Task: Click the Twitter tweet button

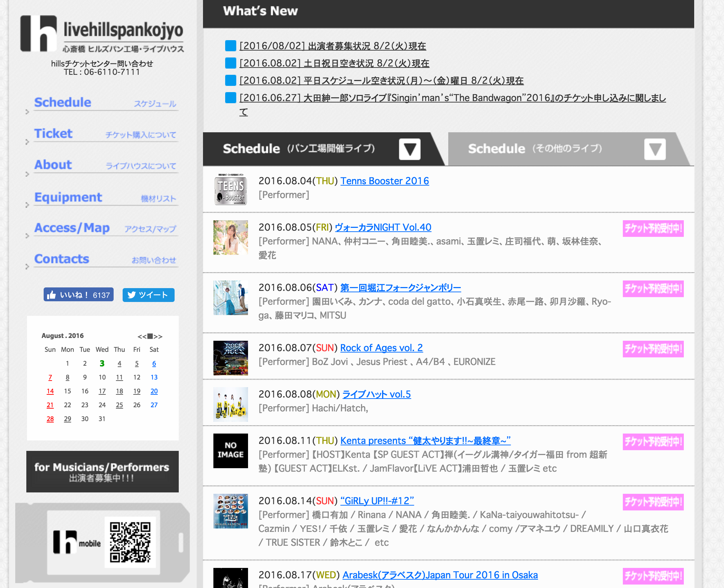Action: tap(148, 295)
